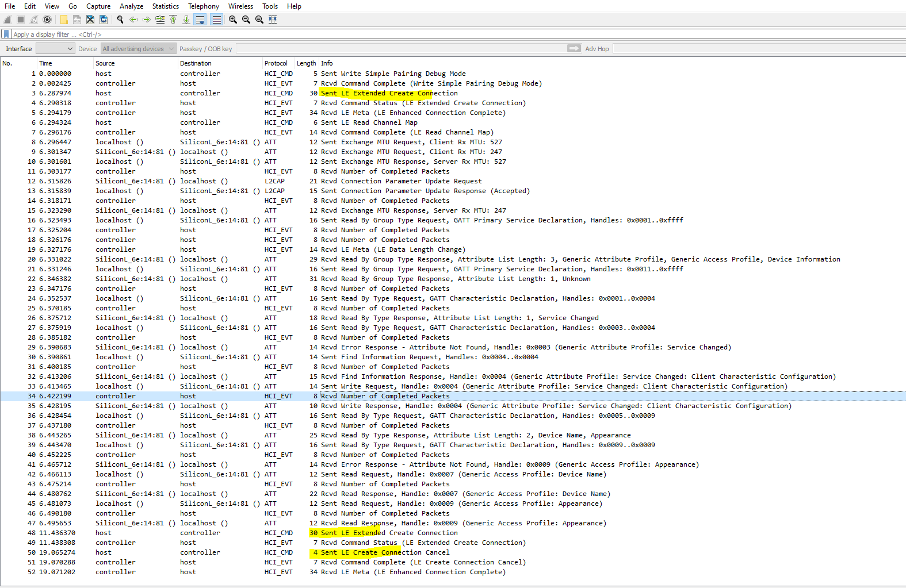Go back in packet history
The image size is (906, 588).
coord(133,20)
